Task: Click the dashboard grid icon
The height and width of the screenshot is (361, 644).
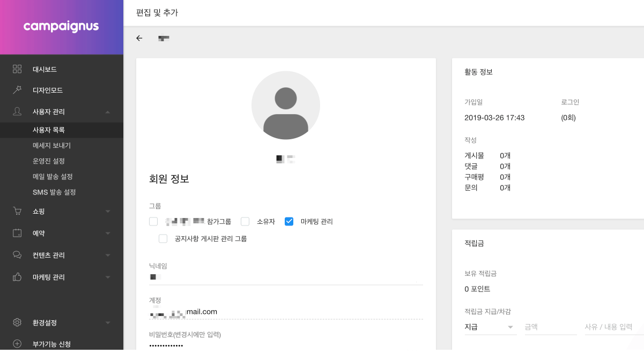Action: point(17,69)
